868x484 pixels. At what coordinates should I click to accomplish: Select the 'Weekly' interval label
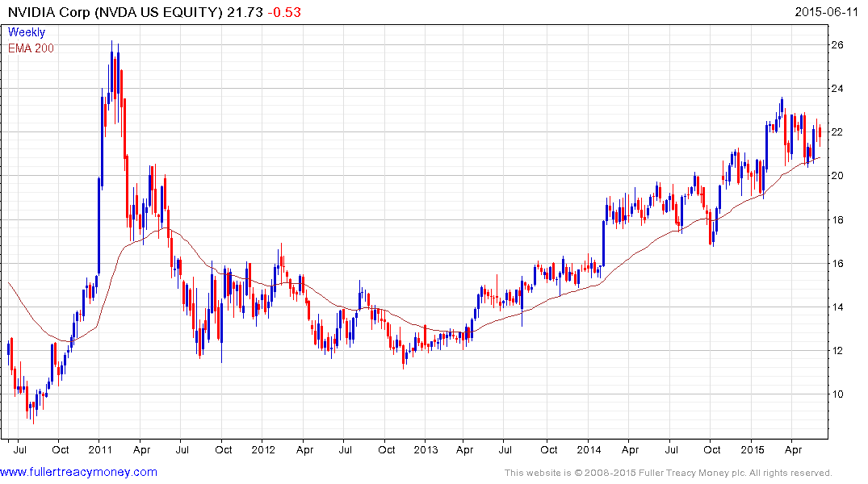pos(27,32)
